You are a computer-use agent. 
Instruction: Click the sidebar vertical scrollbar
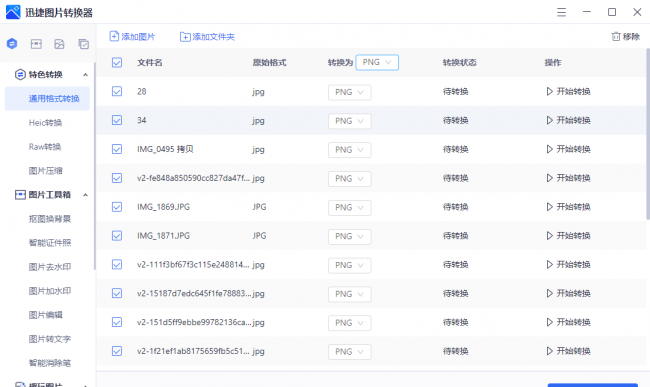click(95, 166)
